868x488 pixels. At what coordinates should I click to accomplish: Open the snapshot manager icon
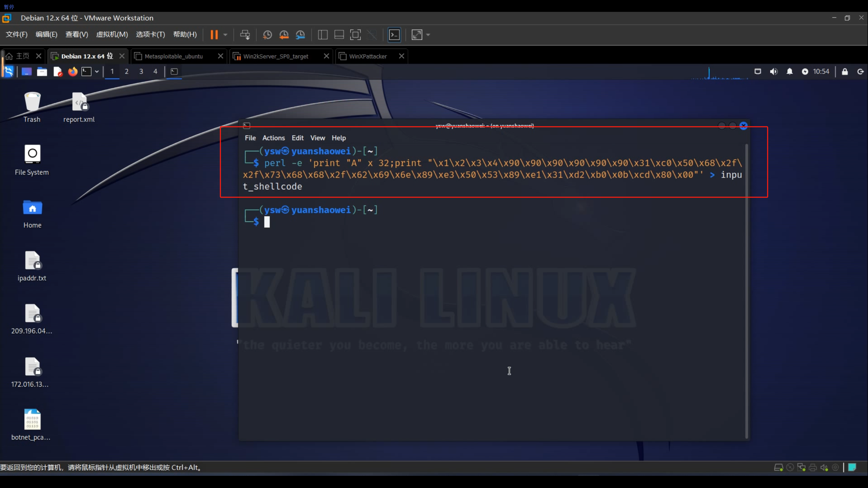tap(300, 35)
